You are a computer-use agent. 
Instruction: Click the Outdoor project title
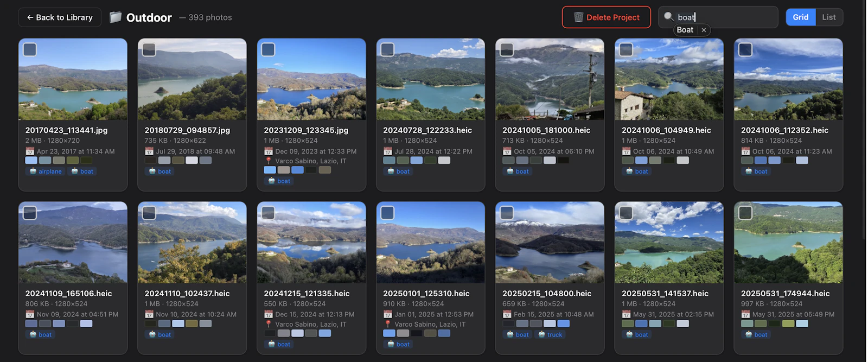[149, 17]
